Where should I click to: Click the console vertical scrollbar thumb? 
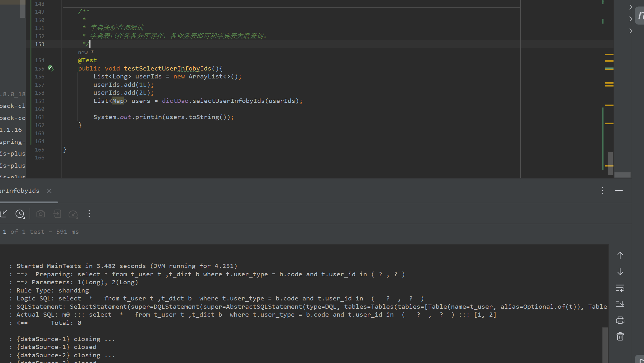[605, 345]
